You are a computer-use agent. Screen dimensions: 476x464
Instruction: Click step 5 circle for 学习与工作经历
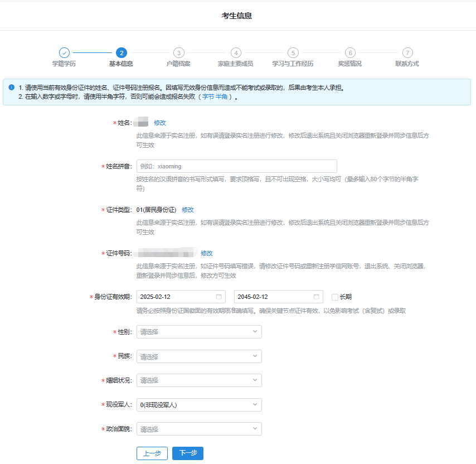coord(293,53)
